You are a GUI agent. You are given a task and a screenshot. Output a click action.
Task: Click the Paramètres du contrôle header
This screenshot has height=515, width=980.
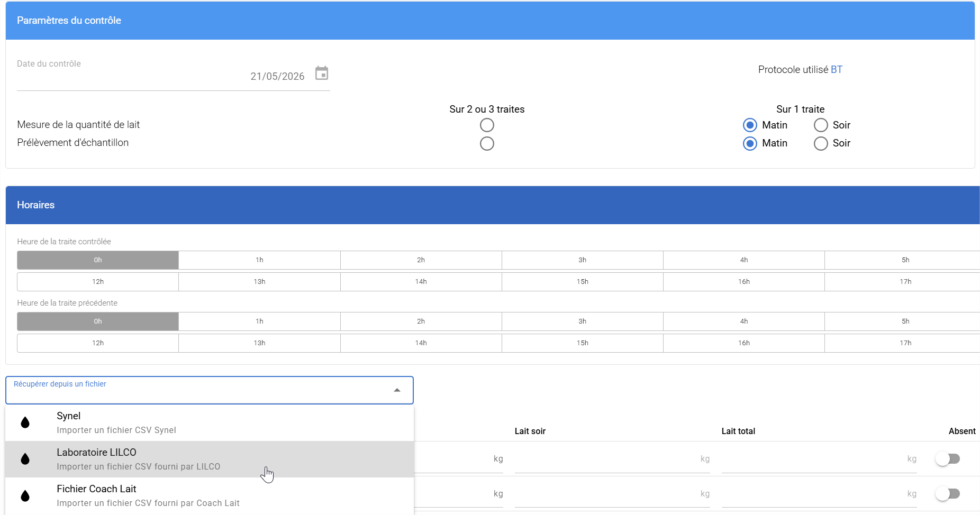pyautogui.click(x=490, y=21)
